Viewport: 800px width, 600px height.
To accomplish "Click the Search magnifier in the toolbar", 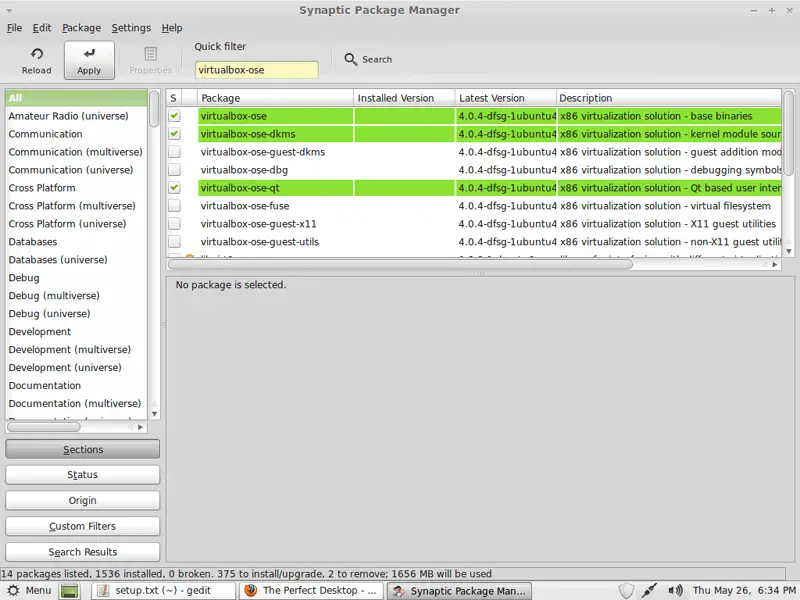I will click(350, 59).
